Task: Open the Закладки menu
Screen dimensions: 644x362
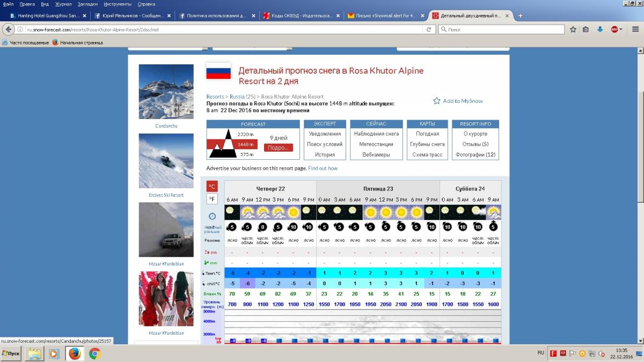Action: point(87,4)
